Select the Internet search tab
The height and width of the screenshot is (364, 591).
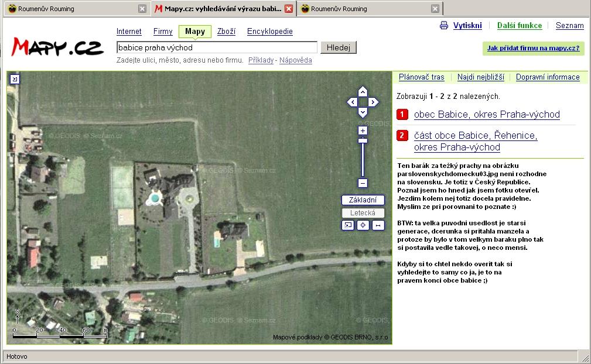129,31
